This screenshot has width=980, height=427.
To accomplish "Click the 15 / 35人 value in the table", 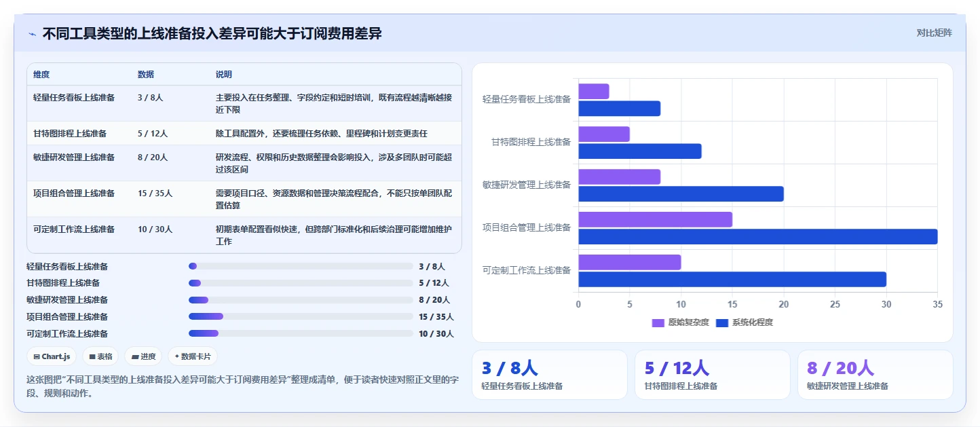I will click(155, 193).
